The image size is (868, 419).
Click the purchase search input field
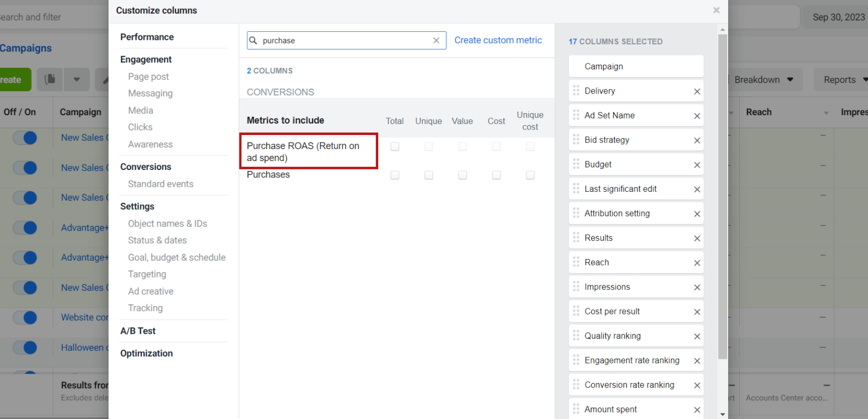click(343, 40)
